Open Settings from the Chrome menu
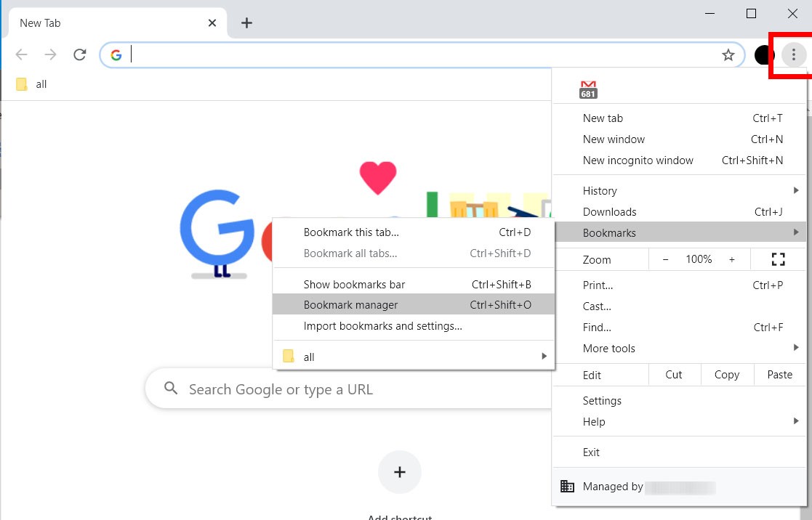 (x=602, y=400)
